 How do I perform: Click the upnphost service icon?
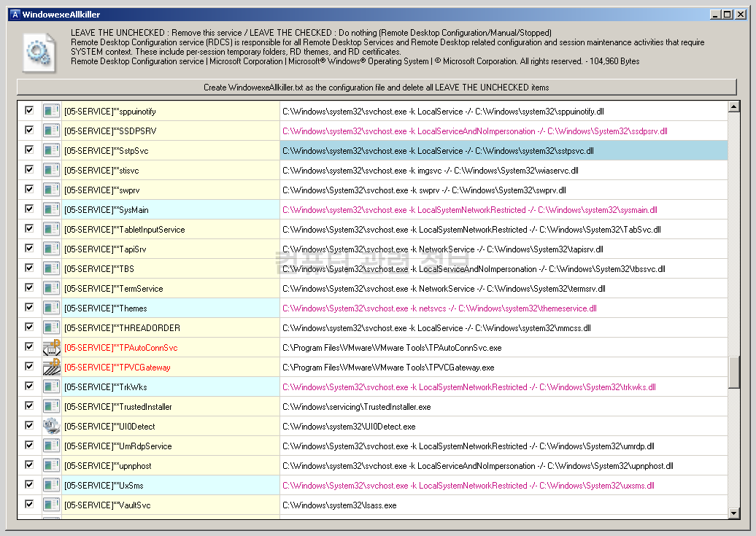tap(51, 465)
